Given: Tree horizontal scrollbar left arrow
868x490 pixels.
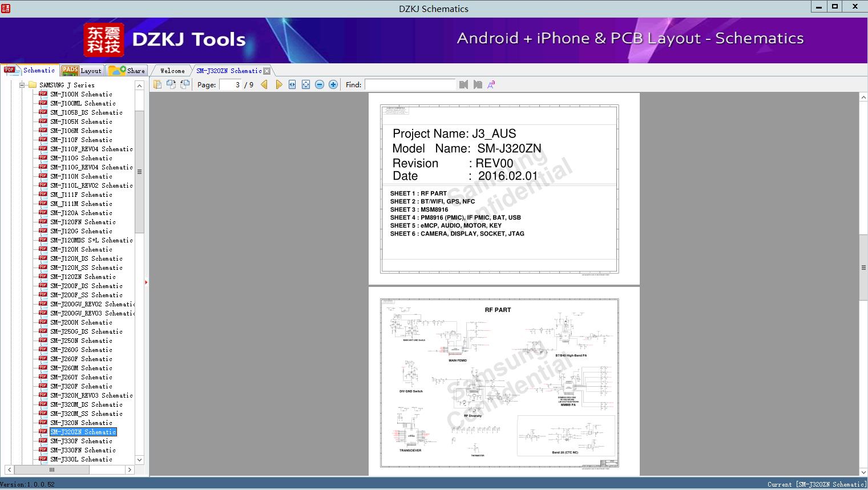Looking at the screenshot, I should (x=9, y=470).
